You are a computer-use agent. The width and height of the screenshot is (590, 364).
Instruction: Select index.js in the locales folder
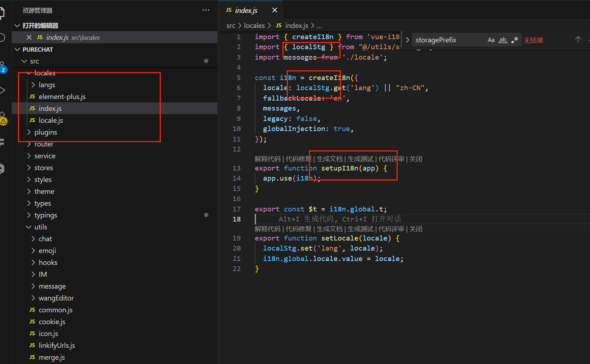tap(50, 108)
